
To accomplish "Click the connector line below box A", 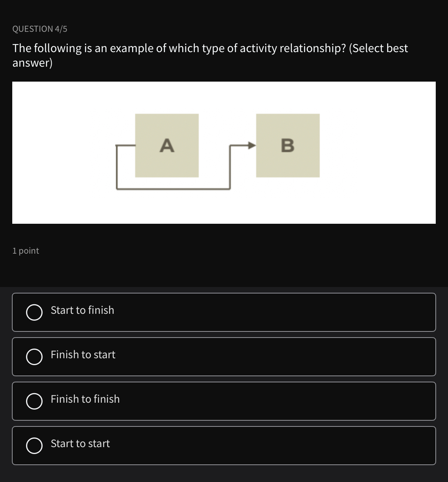I will [173, 189].
